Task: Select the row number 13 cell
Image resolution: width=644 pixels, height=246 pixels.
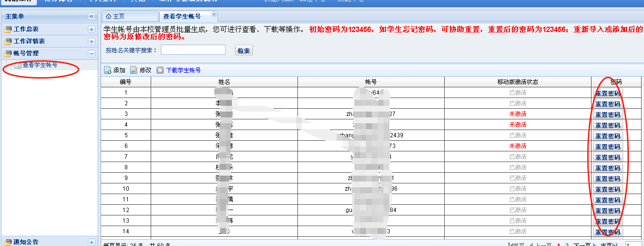Action: tap(126, 221)
